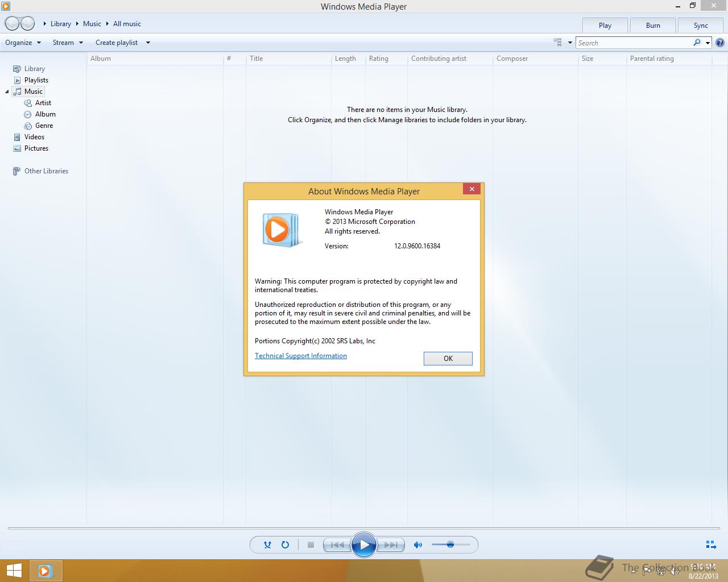Sort by Contributing artist column header
The height and width of the screenshot is (582, 728).
click(x=450, y=59)
